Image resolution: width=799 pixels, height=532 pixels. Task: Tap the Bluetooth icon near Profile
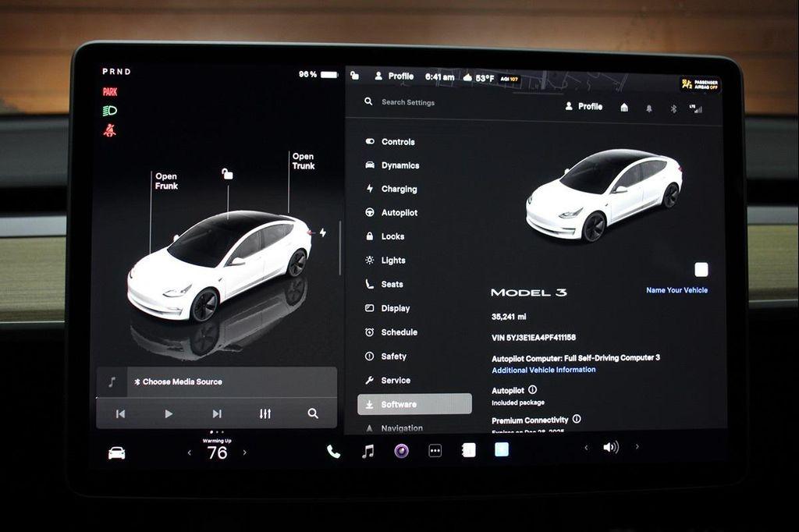tap(673, 107)
